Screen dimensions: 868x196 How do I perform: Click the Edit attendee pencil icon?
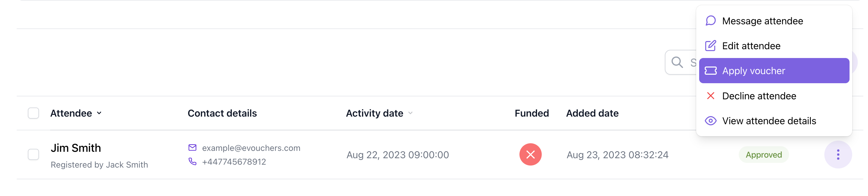click(711, 46)
